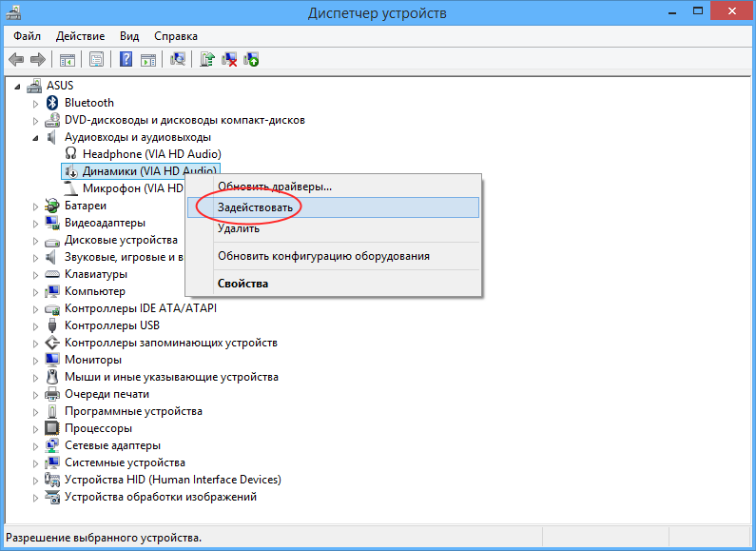Viewport: 756px width, 551px height.
Task: Click the Мыши mouse icon
Action: click(52, 377)
